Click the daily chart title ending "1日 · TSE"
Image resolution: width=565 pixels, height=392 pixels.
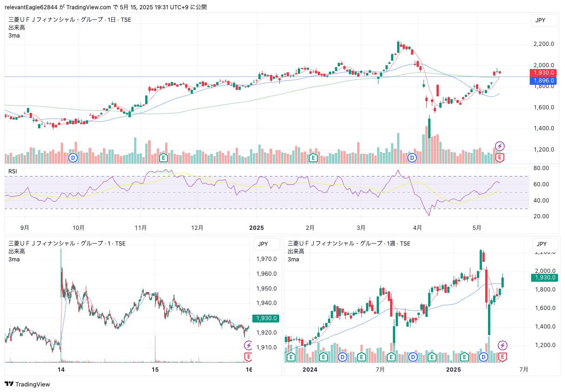70,19
